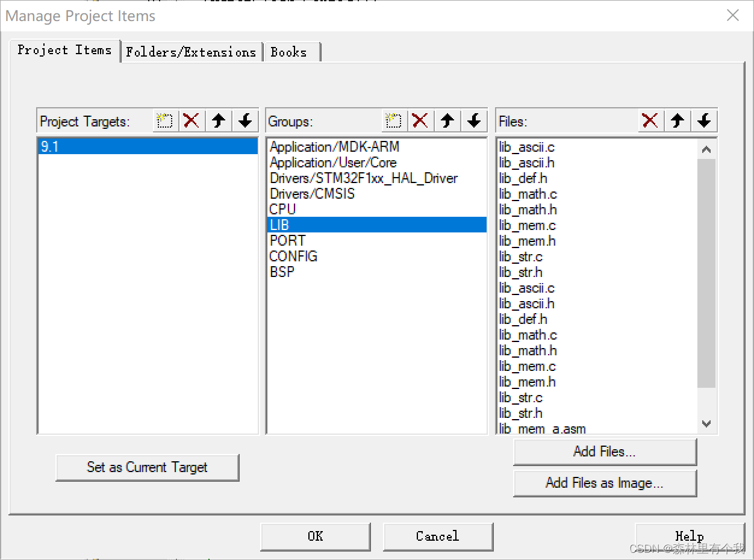This screenshot has height=560, width=754.
Task: Click Add Files as Image... button
Action: coord(605,483)
